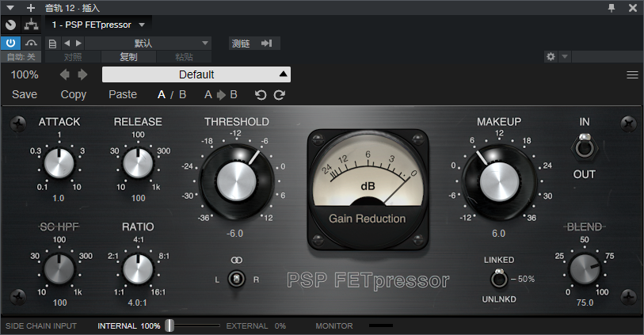Image resolution: width=644 pixels, height=335 pixels.
Task: Click the side chain internal/external slider handle
Action: click(170, 325)
